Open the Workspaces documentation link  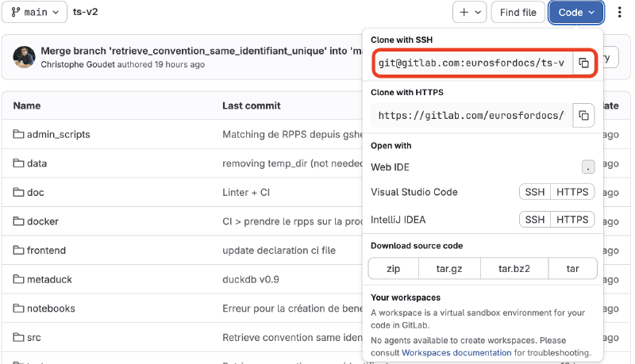coord(456,352)
